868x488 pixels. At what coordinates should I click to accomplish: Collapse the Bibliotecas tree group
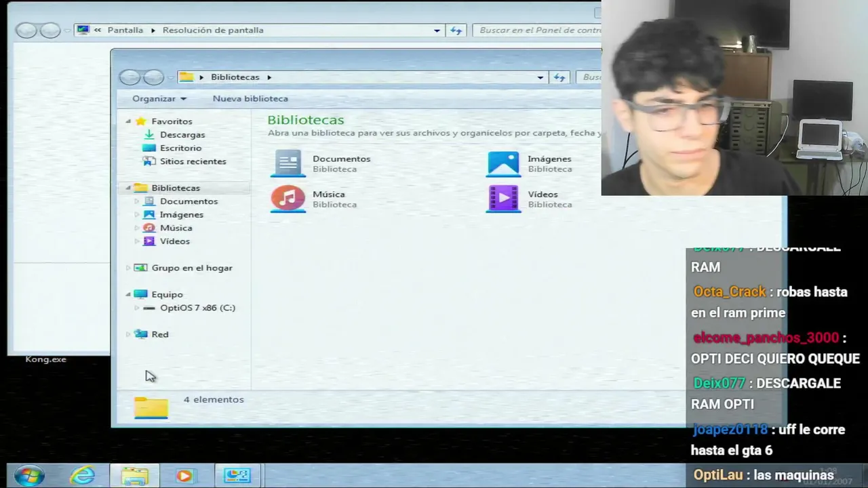(128, 188)
